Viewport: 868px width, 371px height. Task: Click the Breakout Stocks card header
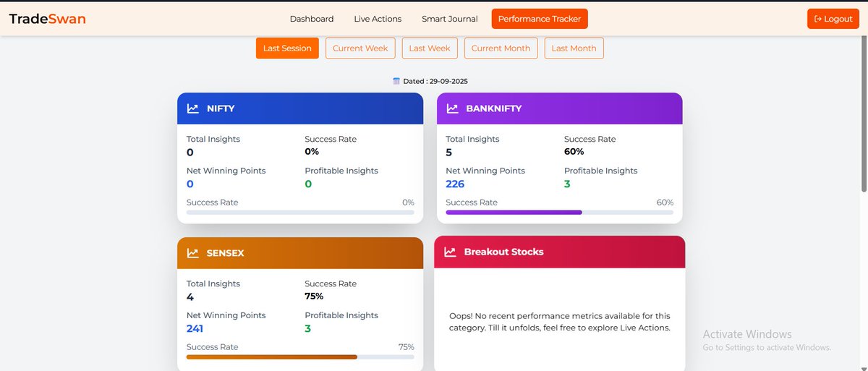click(559, 252)
